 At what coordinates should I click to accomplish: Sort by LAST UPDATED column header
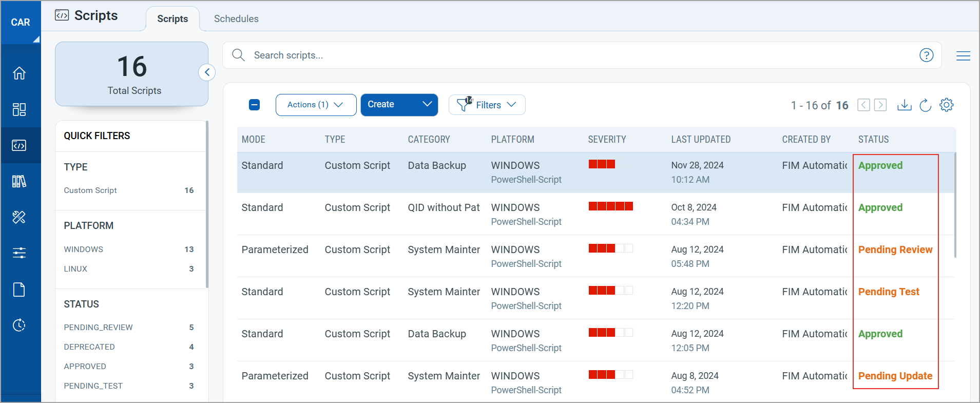click(701, 140)
